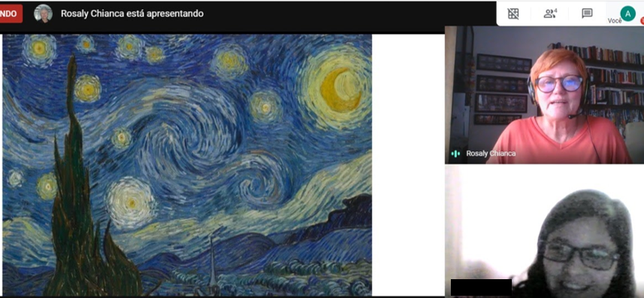Click the red muted microphone badge

[x=642, y=21]
